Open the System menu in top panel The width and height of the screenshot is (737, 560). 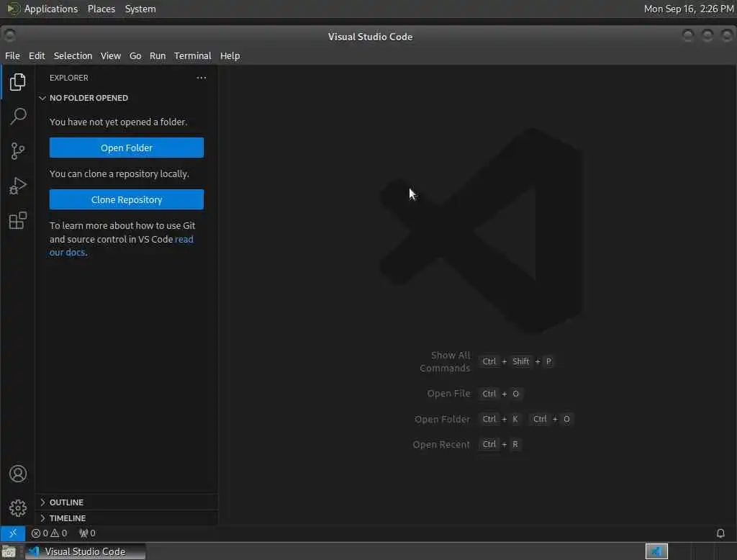[x=140, y=9]
